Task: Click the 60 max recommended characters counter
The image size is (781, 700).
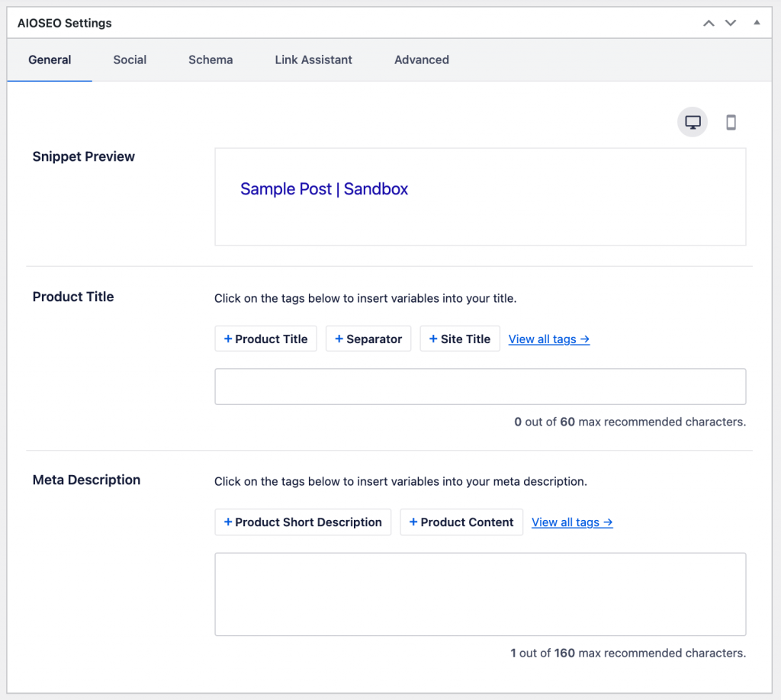Action: pyautogui.click(x=630, y=422)
